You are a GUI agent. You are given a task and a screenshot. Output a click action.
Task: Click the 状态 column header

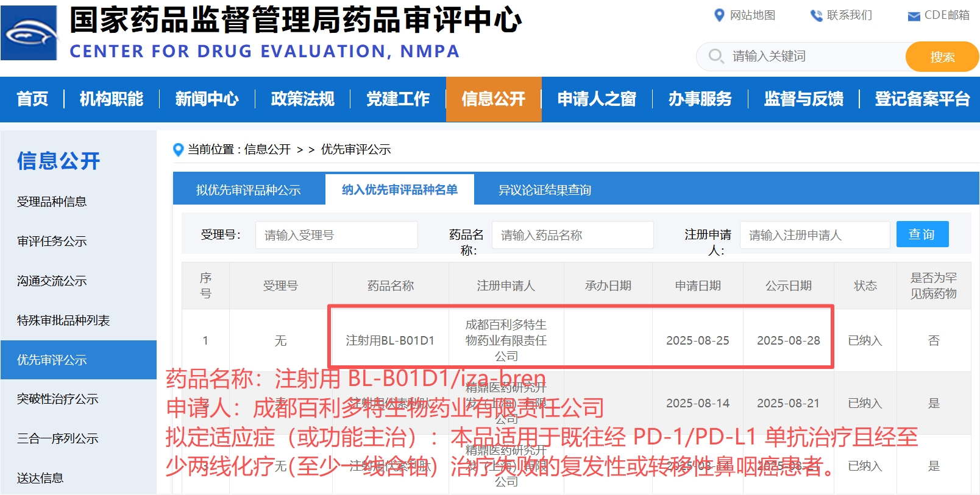[865, 286]
